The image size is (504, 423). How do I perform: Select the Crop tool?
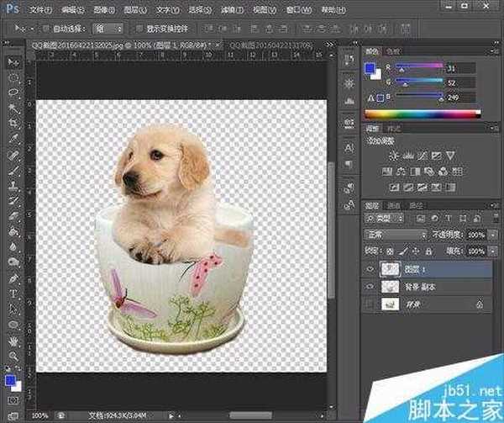[13, 123]
